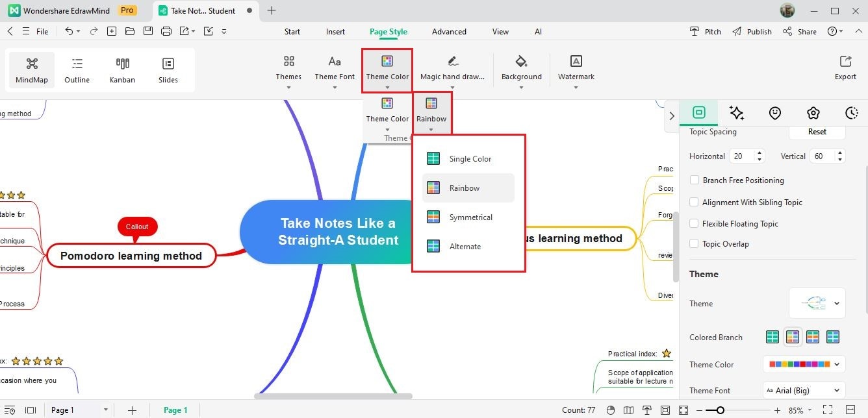
Task: Click the Undo arrow icon
Action: [x=69, y=31]
